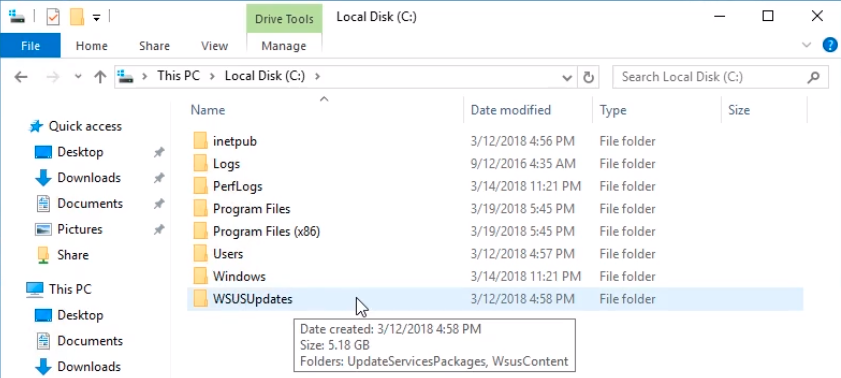Expand the address bar history dropdown

point(567,78)
